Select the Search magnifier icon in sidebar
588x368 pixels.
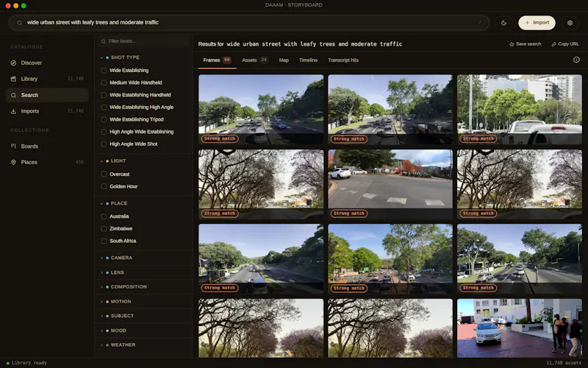click(13, 96)
